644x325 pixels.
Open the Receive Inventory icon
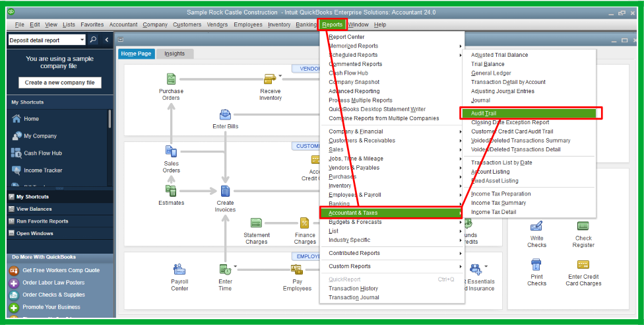tap(270, 79)
